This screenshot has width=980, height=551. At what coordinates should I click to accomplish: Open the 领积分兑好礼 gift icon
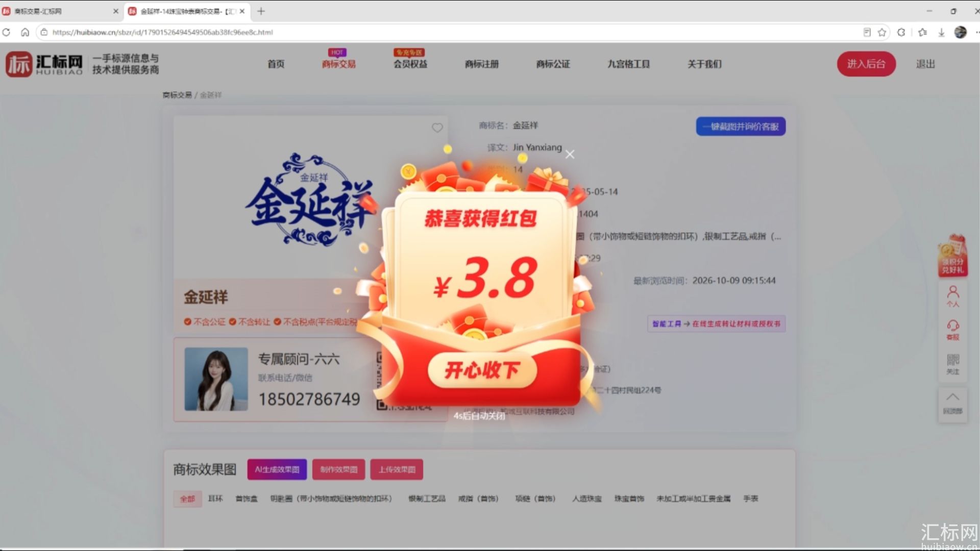(952, 256)
